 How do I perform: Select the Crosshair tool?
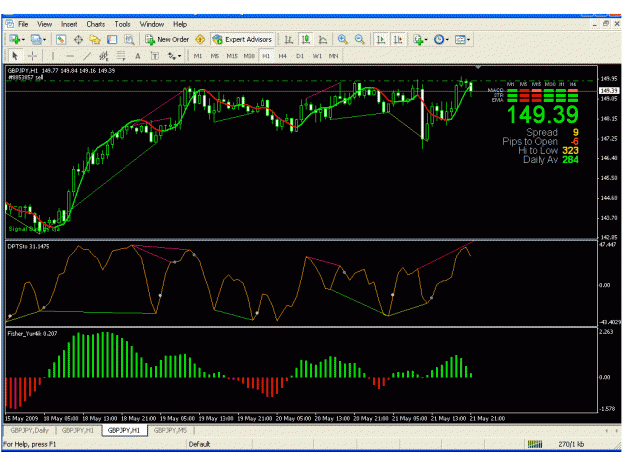pyautogui.click(x=33, y=56)
